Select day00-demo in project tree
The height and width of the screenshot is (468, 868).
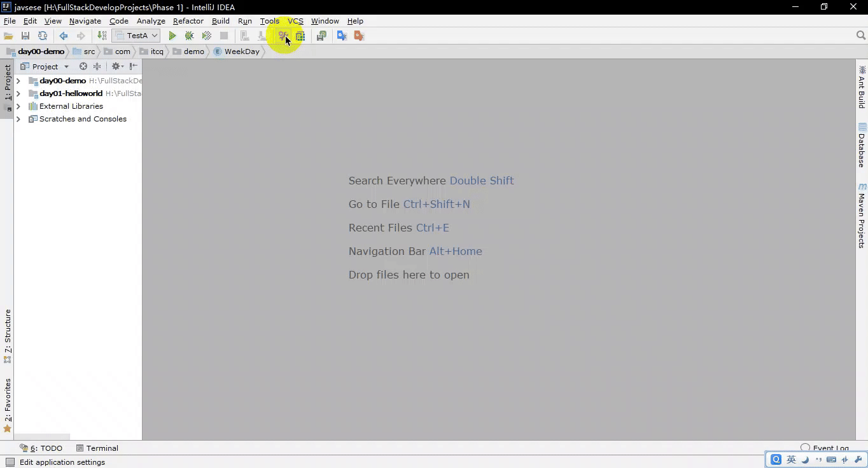coord(62,81)
